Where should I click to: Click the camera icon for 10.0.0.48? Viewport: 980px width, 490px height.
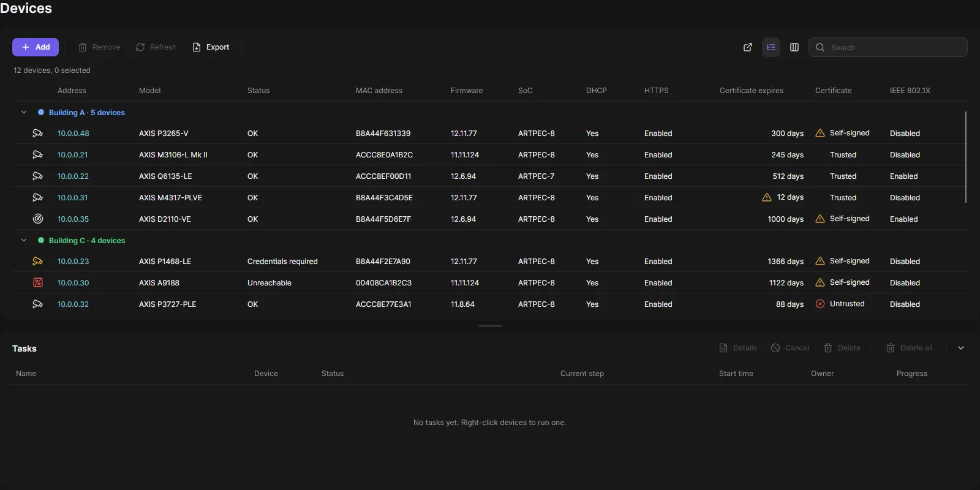pos(37,133)
